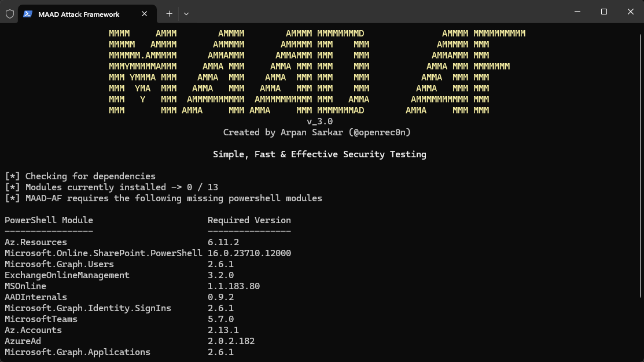Close the terminal window
The image size is (644, 362).
pyautogui.click(x=631, y=12)
